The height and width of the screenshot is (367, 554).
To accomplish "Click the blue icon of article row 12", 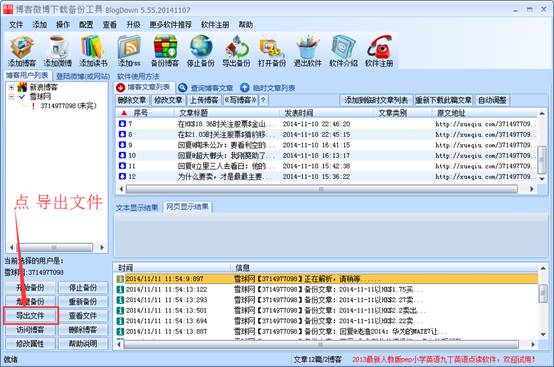I will point(122,176).
